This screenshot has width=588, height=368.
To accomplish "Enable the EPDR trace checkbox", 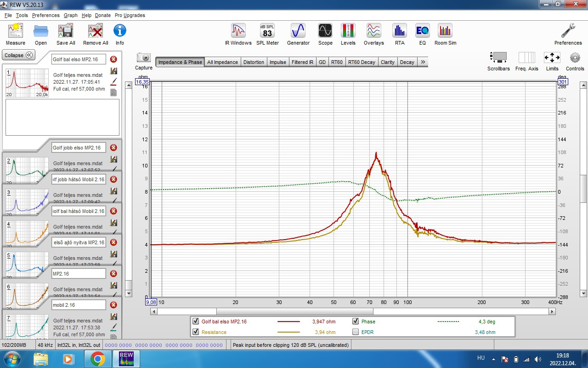I will pyautogui.click(x=356, y=332).
